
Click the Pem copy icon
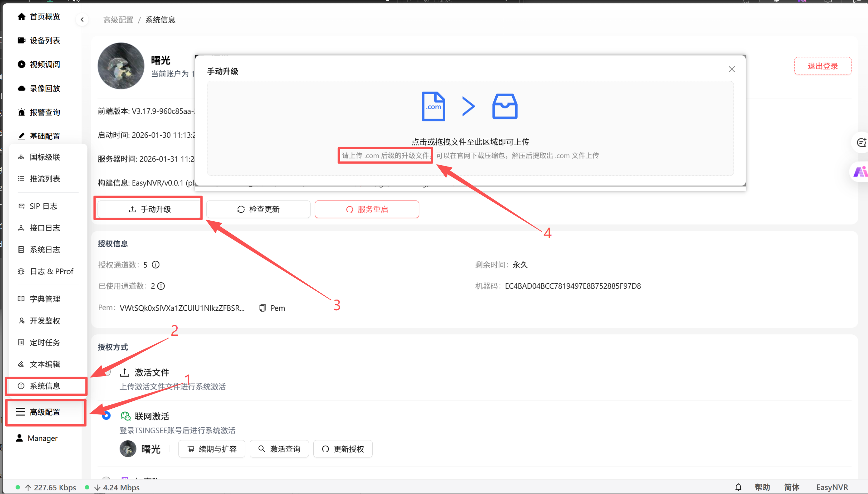click(x=263, y=308)
